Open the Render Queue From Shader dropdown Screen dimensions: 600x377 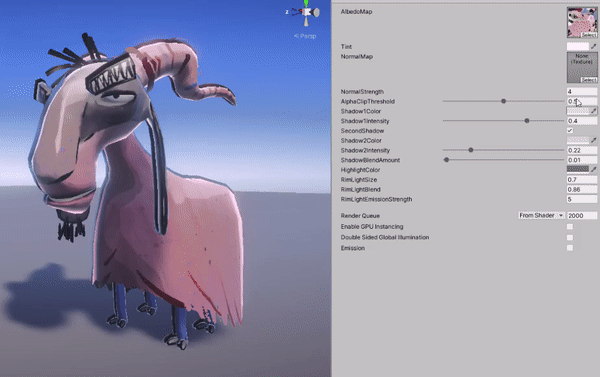pyautogui.click(x=541, y=215)
